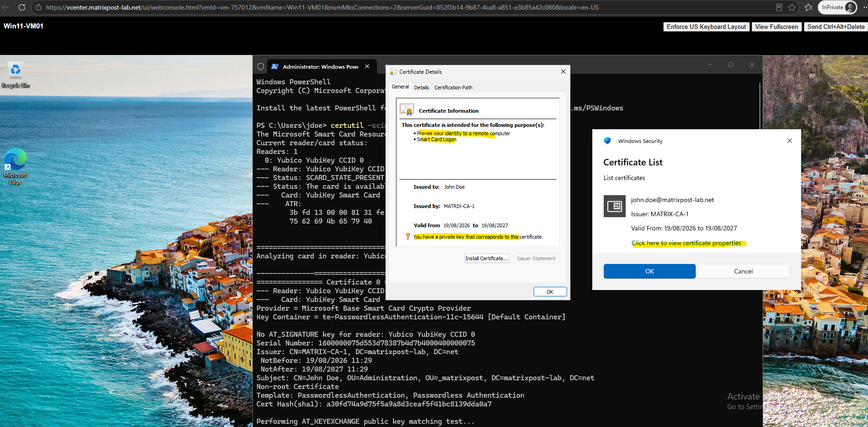The height and width of the screenshot is (427, 868).
Task: Click the 'Certificate List' heading
Action: pyautogui.click(x=633, y=162)
